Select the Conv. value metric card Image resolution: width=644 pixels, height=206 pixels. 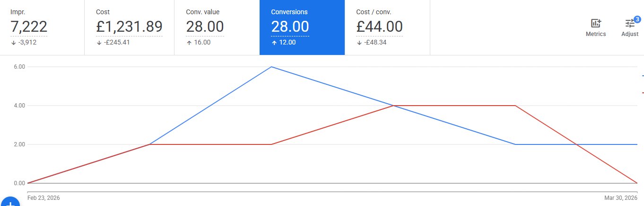[217, 27]
